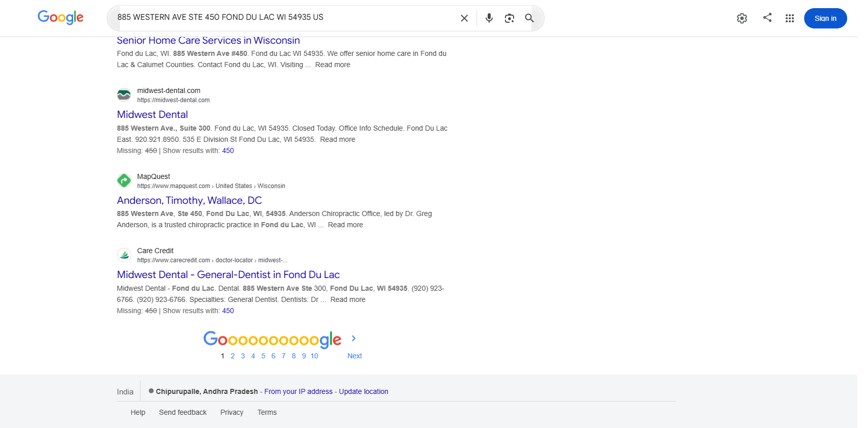The width and height of the screenshot is (868, 428).
Task: Click the India country label in footer
Action: [125, 392]
